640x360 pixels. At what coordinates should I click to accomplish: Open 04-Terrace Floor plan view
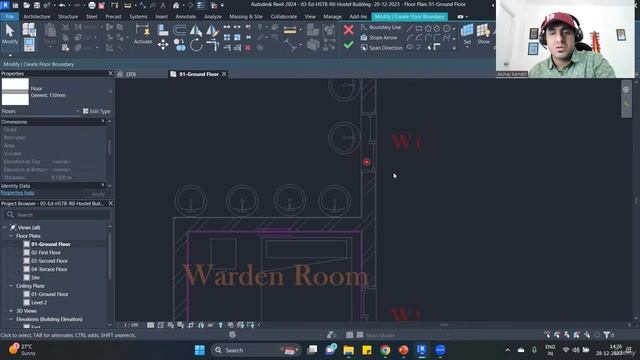pyautogui.click(x=49, y=269)
